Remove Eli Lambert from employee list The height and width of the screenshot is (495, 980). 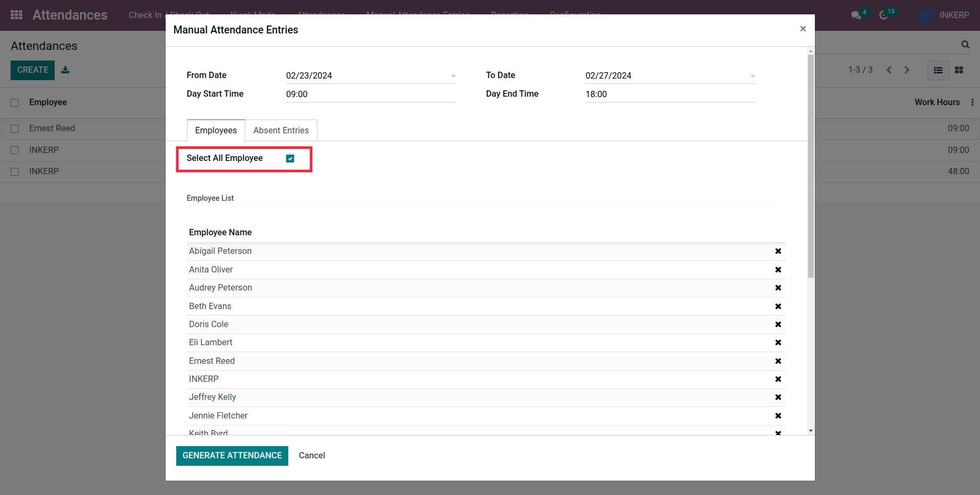[x=778, y=343]
